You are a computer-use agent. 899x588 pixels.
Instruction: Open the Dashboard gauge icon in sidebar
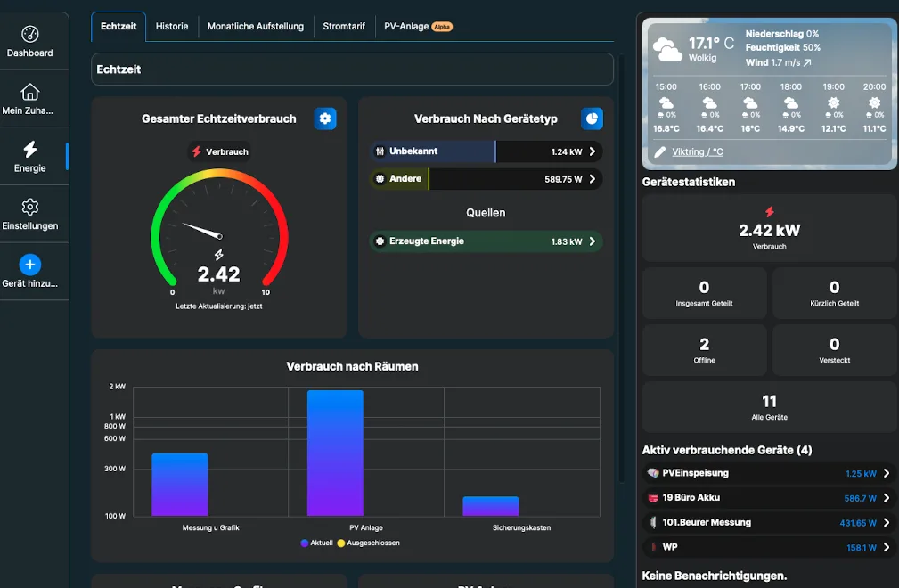click(29, 35)
